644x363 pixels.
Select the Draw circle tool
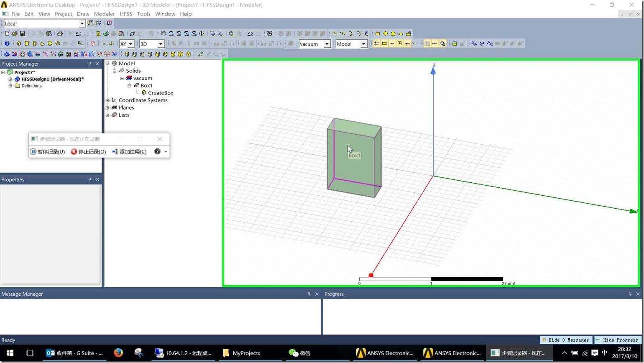click(x=385, y=33)
